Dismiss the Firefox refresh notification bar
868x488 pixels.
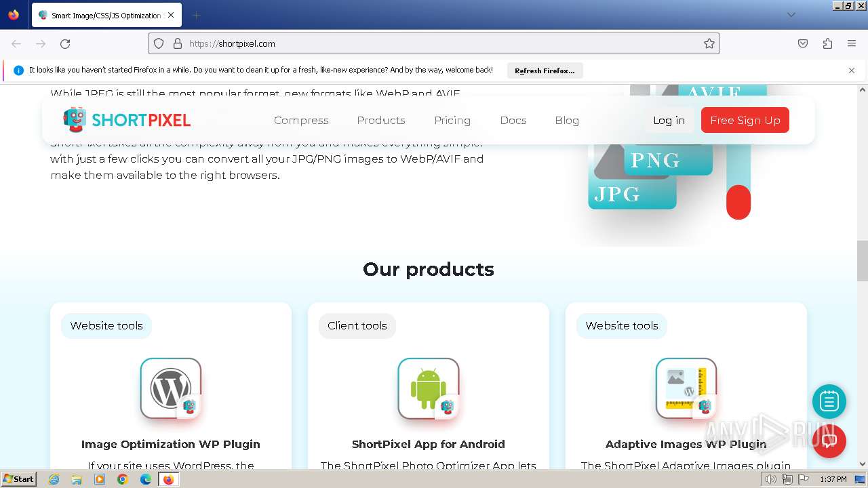coord(852,70)
